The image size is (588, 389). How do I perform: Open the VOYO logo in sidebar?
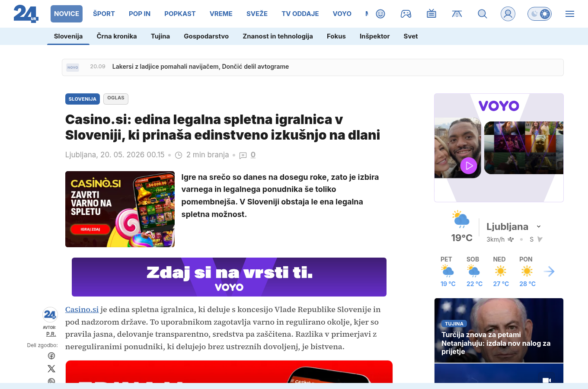[499, 106]
